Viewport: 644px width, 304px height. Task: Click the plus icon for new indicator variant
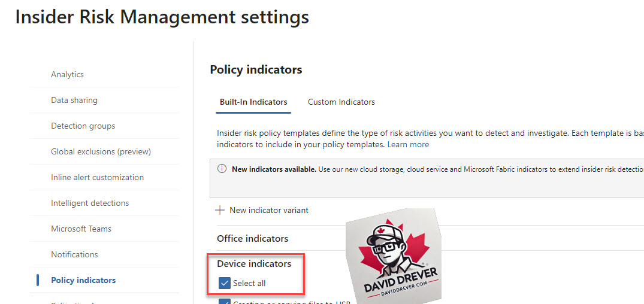[220, 211]
